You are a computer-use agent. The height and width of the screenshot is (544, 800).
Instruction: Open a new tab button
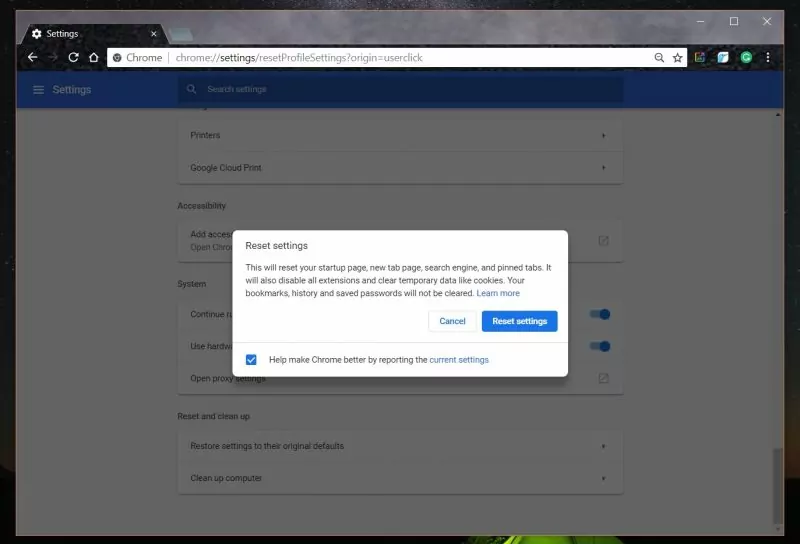click(181, 35)
